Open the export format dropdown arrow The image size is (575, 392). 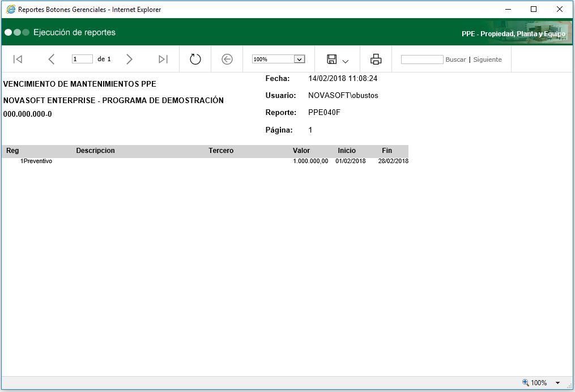[x=345, y=61]
